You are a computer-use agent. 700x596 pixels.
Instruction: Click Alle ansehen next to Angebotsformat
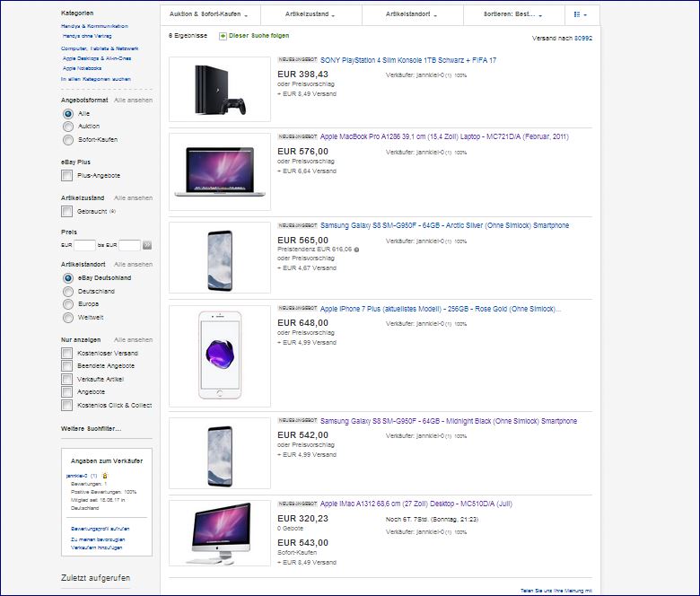point(133,101)
